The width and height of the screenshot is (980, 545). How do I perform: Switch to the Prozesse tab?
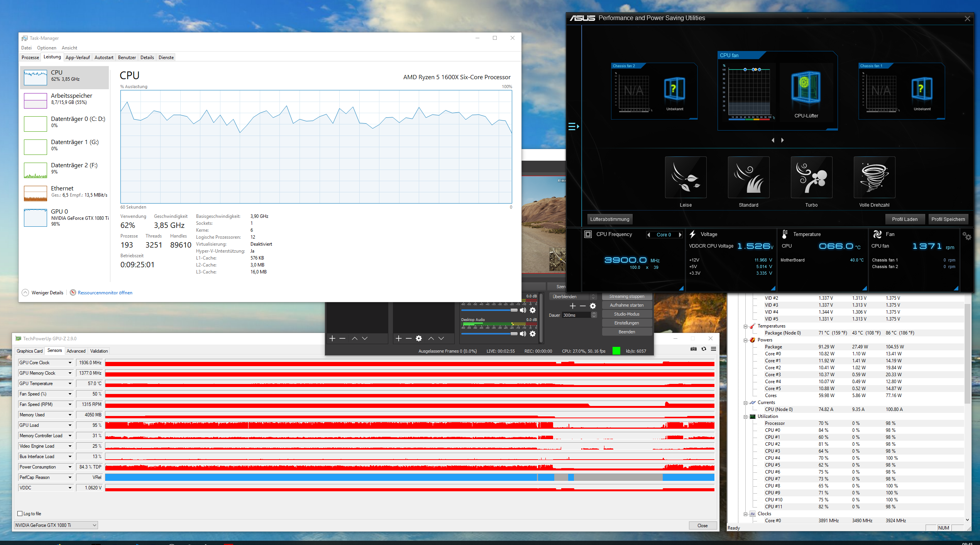pyautogui.click(x=30, y=58)
